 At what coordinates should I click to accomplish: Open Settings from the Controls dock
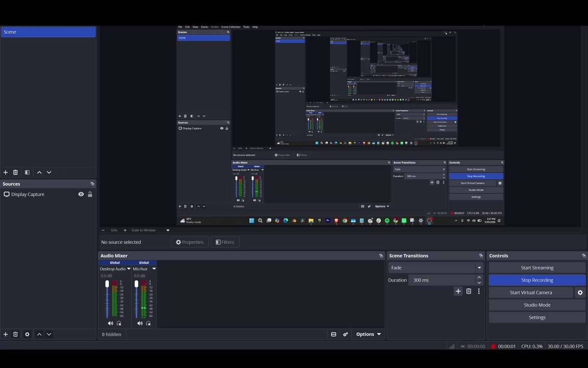pyautogui.click(x=537, y=317)
